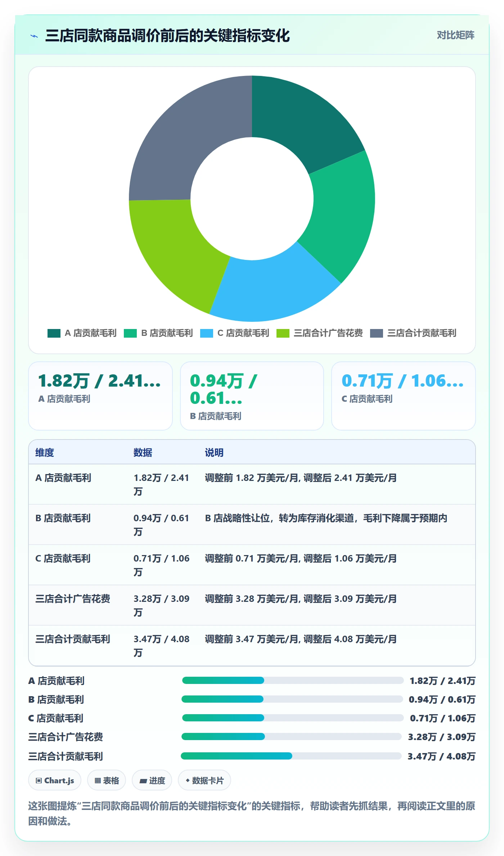
Task: Click the 三店合计广告花费 progress bar
Action: click(x=292, y=736)
